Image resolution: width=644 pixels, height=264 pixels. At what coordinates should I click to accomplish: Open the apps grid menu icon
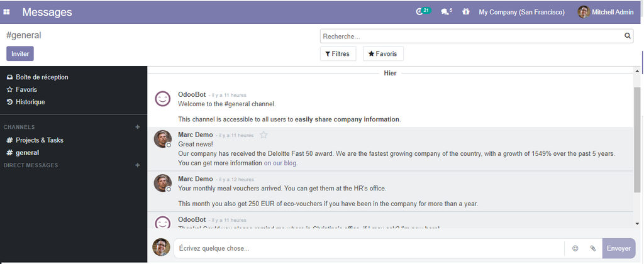(x=7, y=12)
